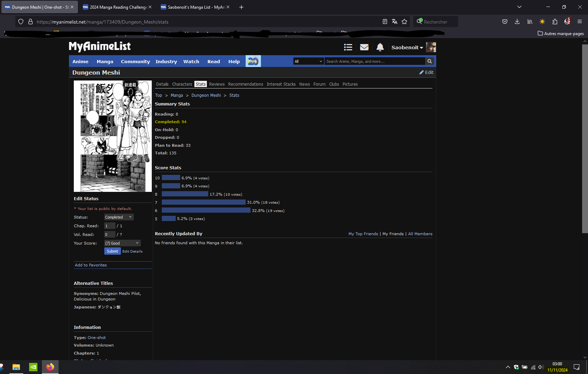
Task: Click the My Top Friends link
Action: coord(363,234)
